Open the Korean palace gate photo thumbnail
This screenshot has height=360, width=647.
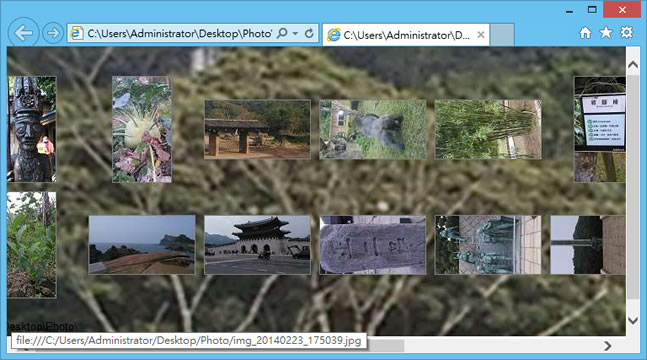(x=257, y=245)
